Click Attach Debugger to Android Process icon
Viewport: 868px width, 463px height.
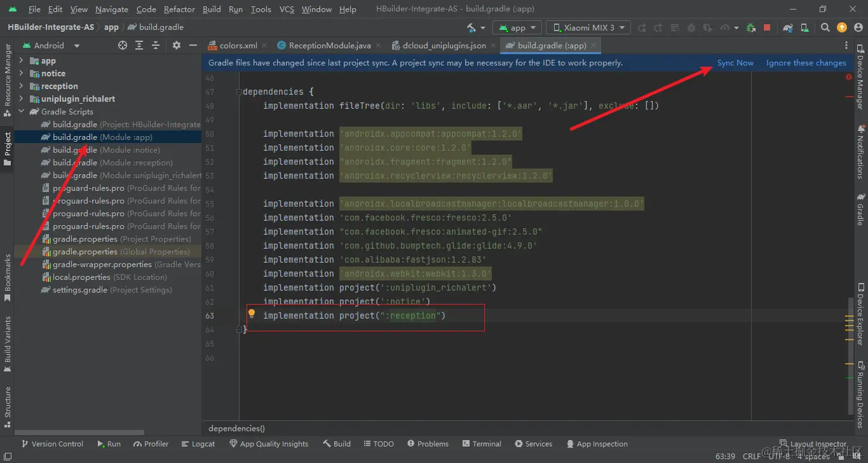tap(750, 27)
